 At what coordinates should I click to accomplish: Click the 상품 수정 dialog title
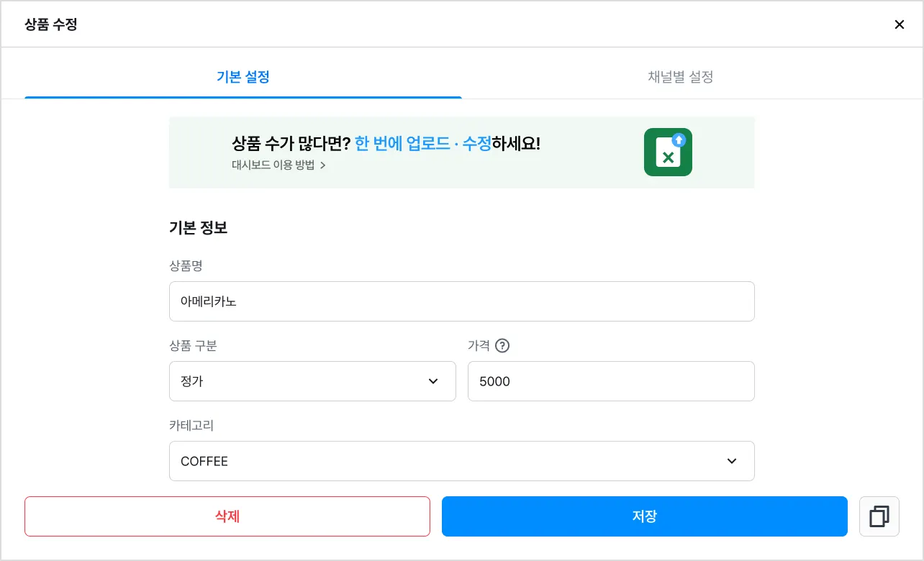51,24
